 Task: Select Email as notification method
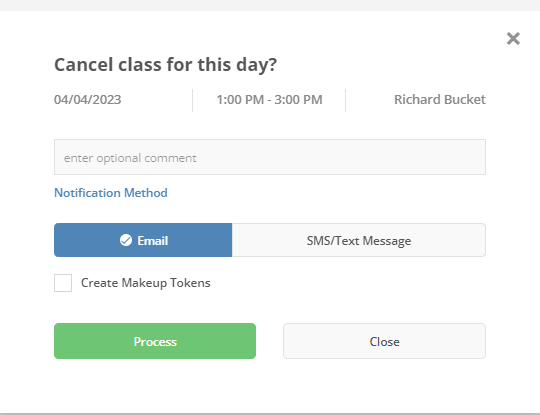point(143,240)
